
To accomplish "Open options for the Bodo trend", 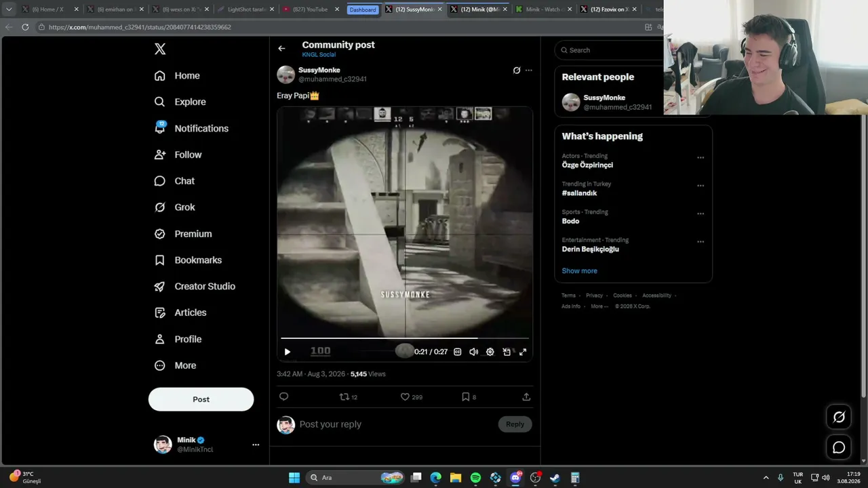I will 701,213.
